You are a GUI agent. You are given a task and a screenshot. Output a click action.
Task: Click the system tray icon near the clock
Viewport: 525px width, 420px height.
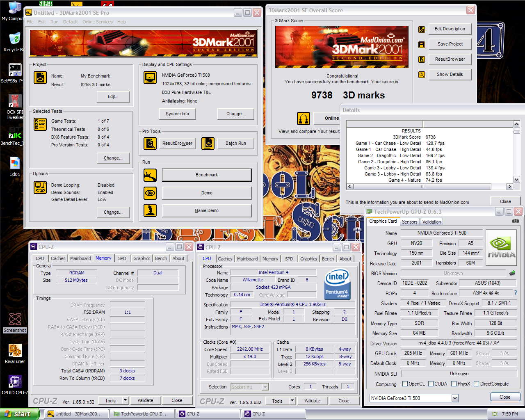(x=495, y=414)
